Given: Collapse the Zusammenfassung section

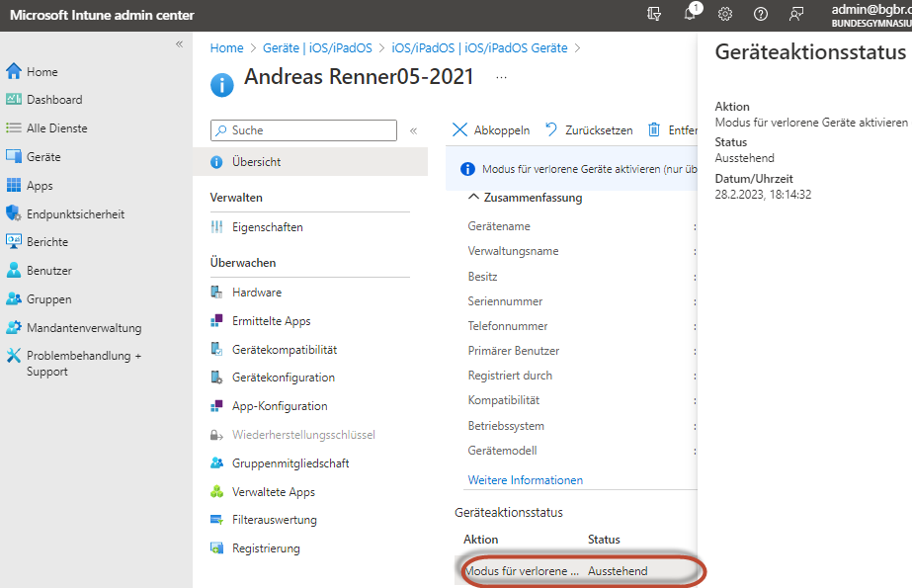Looking at the screenshot, I should click(x=472, y=197).
